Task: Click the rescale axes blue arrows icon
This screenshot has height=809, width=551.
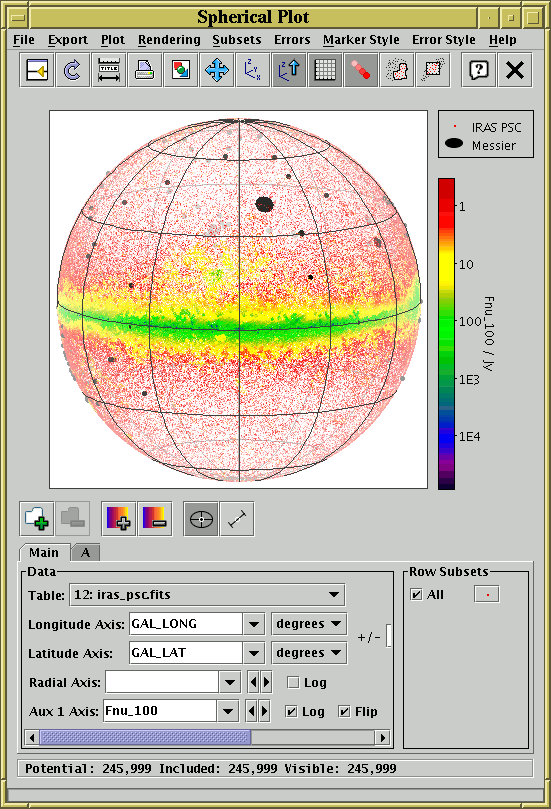Action: [x=217, y=70]
